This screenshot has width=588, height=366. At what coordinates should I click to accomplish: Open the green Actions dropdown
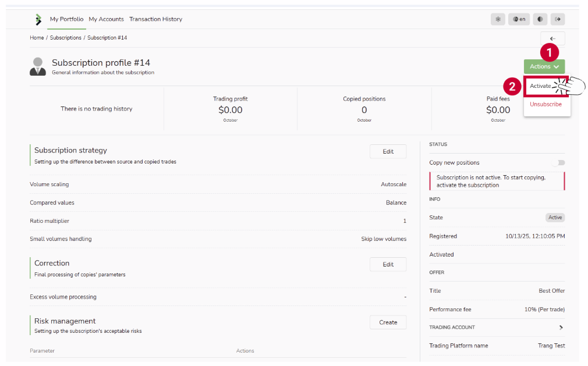click(544, 66)
